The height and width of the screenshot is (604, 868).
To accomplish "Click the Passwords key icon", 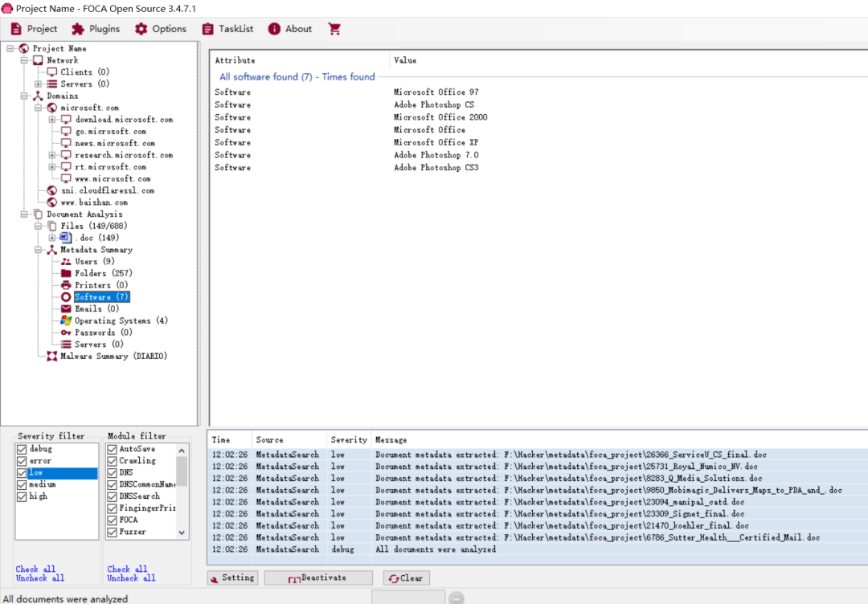I will [x=66, y=333].
